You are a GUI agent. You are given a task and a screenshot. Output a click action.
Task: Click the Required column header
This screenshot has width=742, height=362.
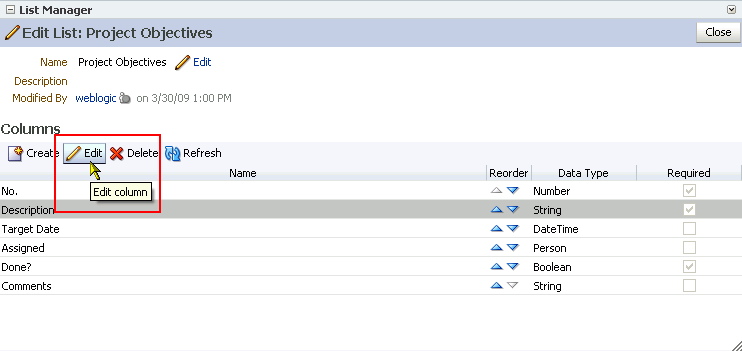689,173
